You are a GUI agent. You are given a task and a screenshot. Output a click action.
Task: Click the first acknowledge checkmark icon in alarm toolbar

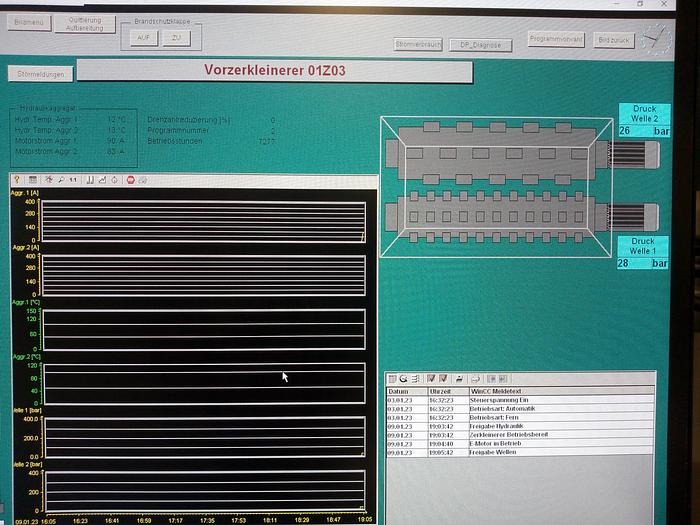(430, 379)
